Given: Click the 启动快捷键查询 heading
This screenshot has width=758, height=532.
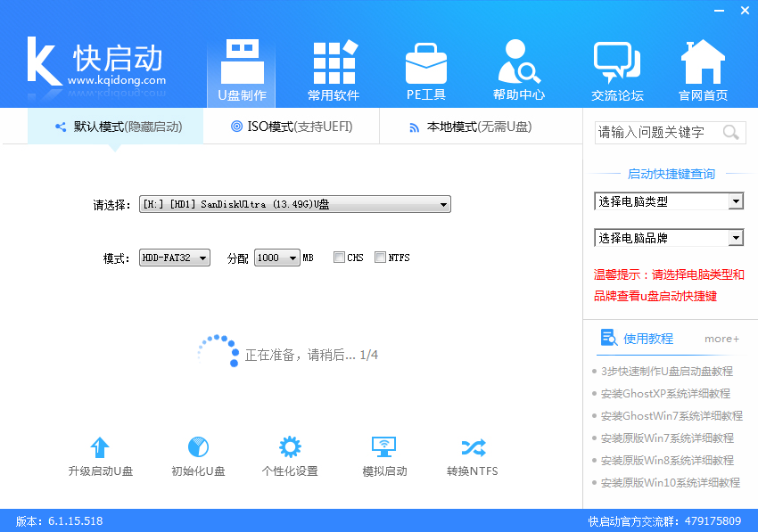Looking at the screenshot, I should click(671, 174).
